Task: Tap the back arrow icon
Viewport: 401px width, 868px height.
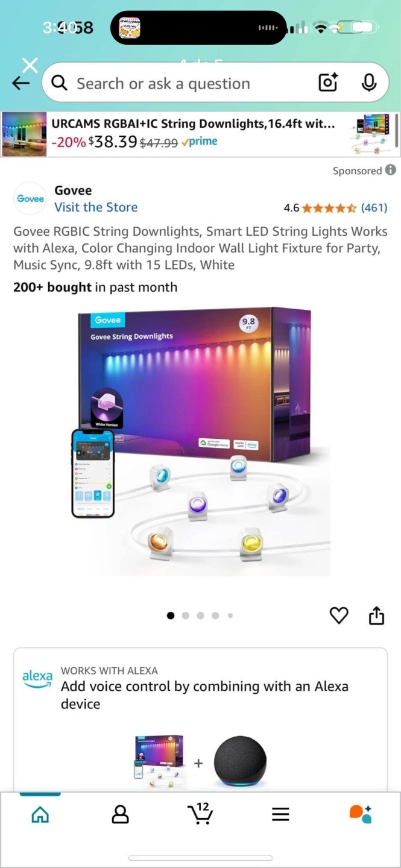Action: pos(21,83)
